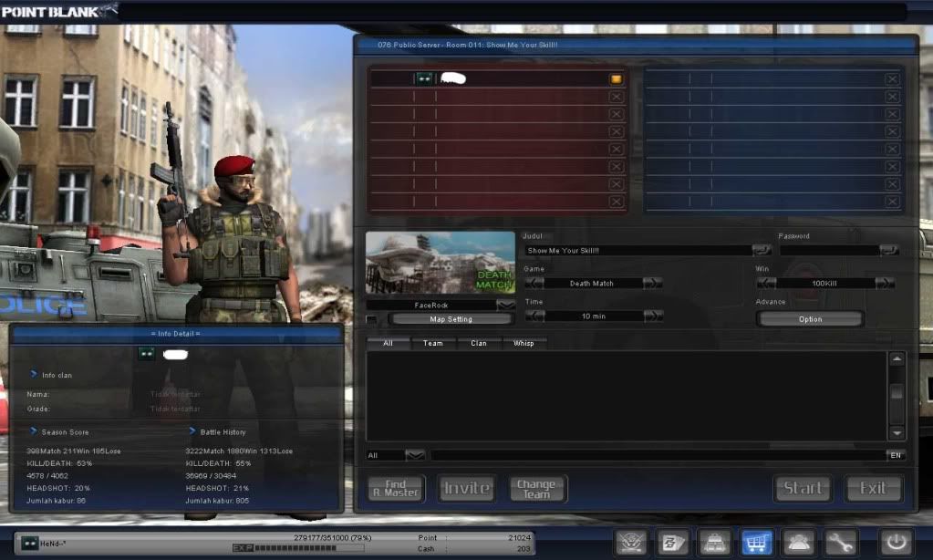Switch to All chat tab
The image size is (933, 560).
(388, 343)
